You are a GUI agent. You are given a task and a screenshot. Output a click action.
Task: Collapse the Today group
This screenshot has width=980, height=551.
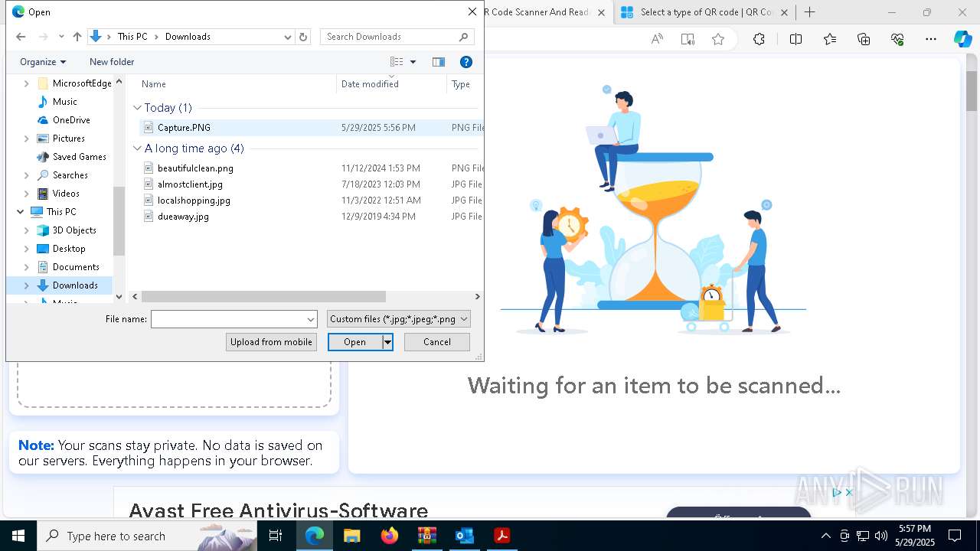click(x=138, y=108)
